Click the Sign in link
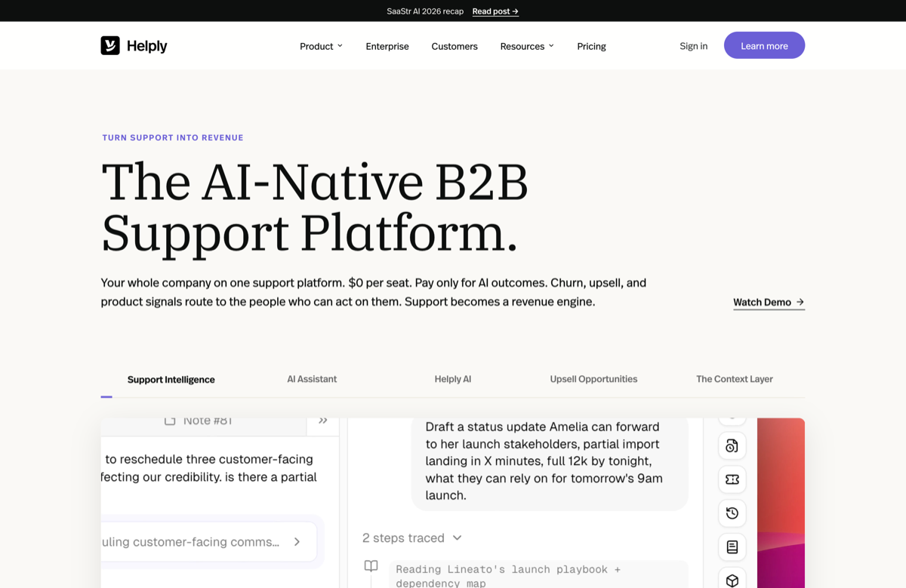This screenshot has width=906, height=588. (694, 46)
